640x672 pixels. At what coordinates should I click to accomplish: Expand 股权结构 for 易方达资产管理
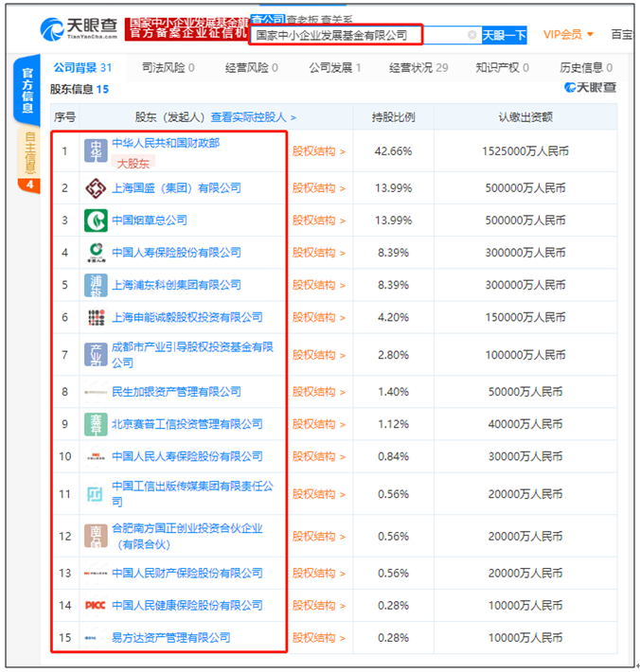318,638
